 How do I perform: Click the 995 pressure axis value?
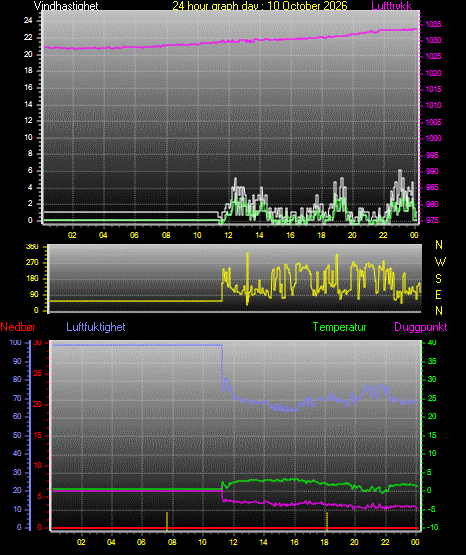(432, 155)
